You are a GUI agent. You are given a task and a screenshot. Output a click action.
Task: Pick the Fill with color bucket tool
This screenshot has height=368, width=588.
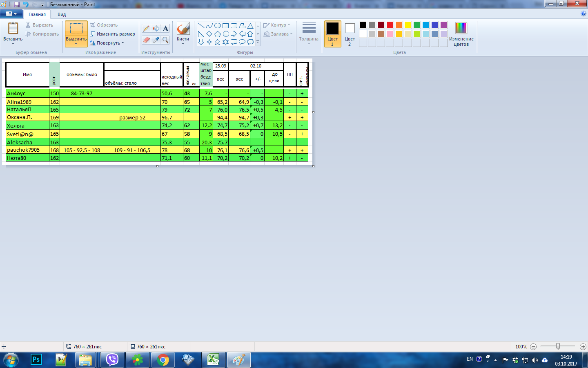click(x=156, y=29)
